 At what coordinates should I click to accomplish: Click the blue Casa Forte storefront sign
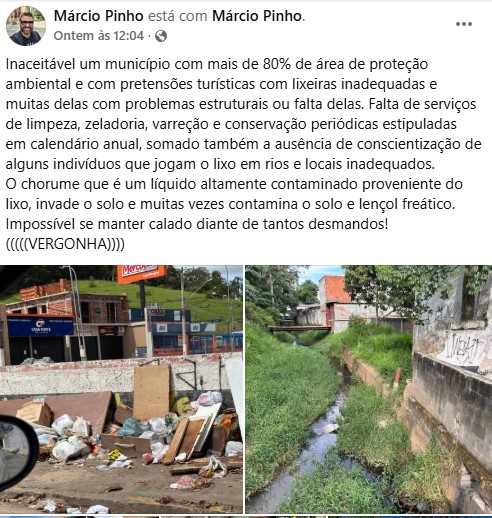pyautogui.click(x=40, y=325)
